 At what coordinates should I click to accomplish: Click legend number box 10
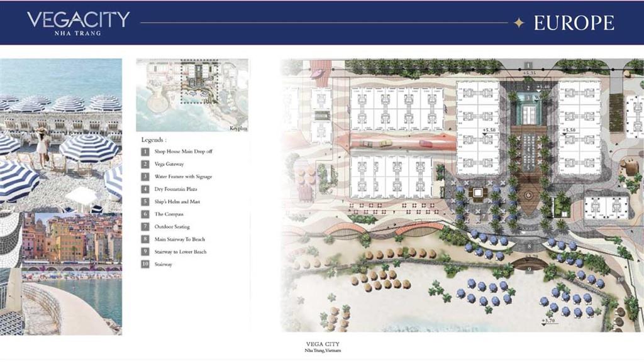tap(145, 265)
